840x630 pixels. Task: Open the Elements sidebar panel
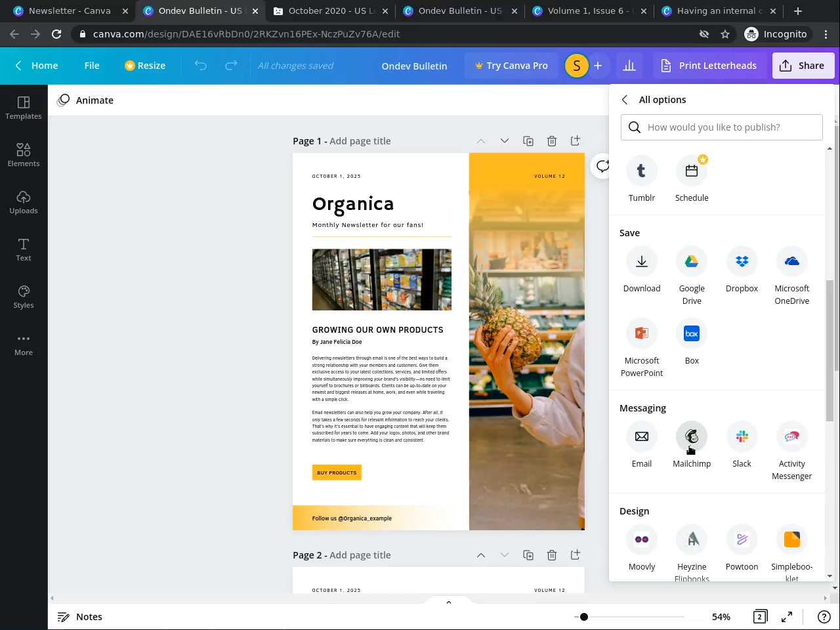24,155
